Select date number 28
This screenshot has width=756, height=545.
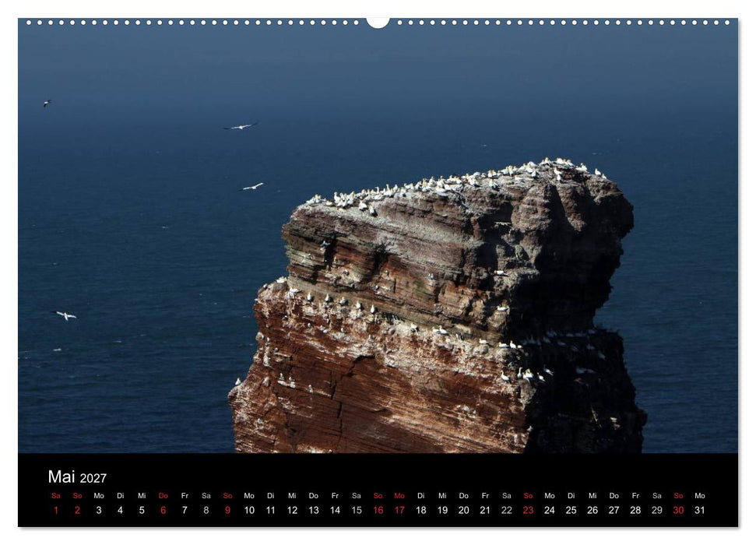pyautogui.click(x=635, y=510)
